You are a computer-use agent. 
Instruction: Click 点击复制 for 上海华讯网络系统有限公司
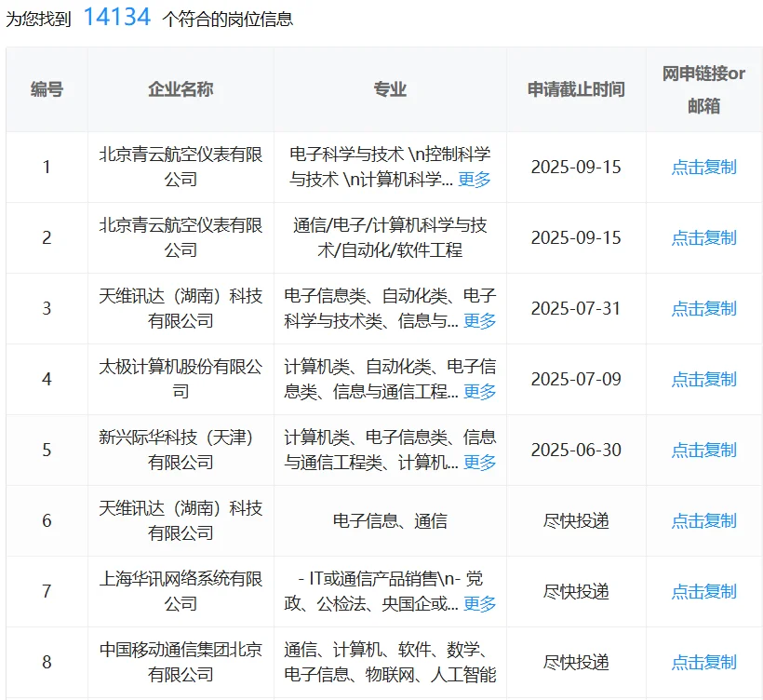[703, 591]
